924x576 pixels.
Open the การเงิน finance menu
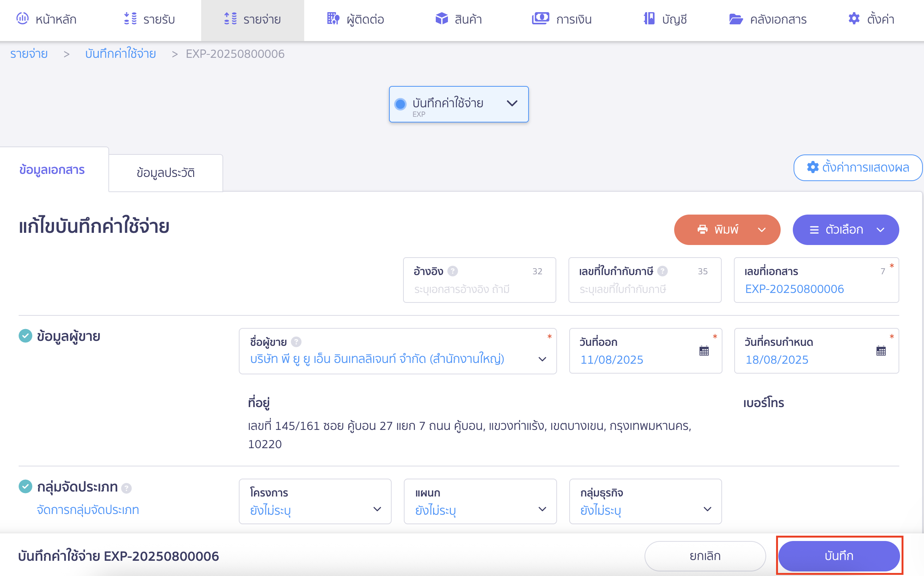point(562,19)
